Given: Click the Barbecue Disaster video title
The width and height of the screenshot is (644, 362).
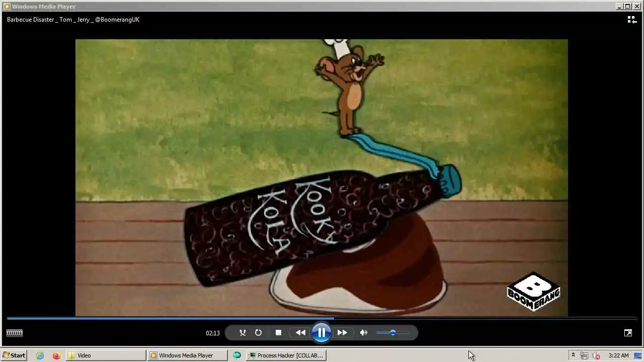Looking at the screenshot, I should [x=73, y=20].
